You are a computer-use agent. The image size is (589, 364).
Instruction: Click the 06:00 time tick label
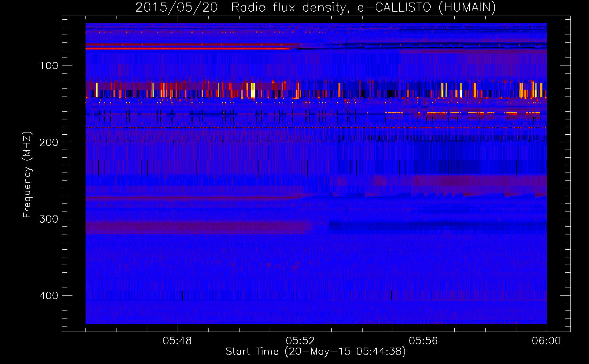(x=546, y=341)
